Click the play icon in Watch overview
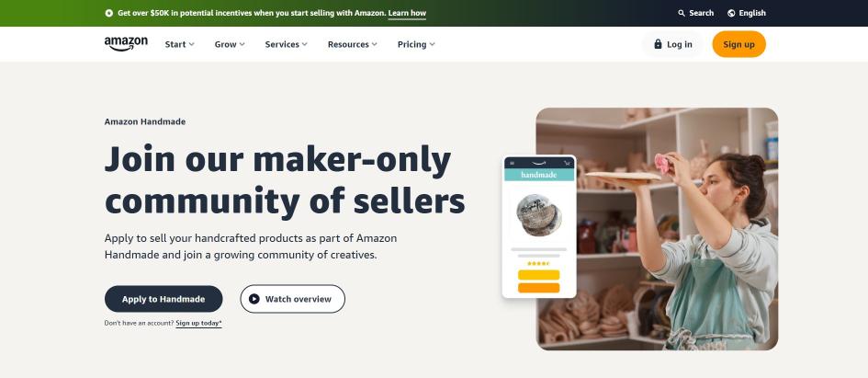The image size is (868, 378). coord(254,299)
